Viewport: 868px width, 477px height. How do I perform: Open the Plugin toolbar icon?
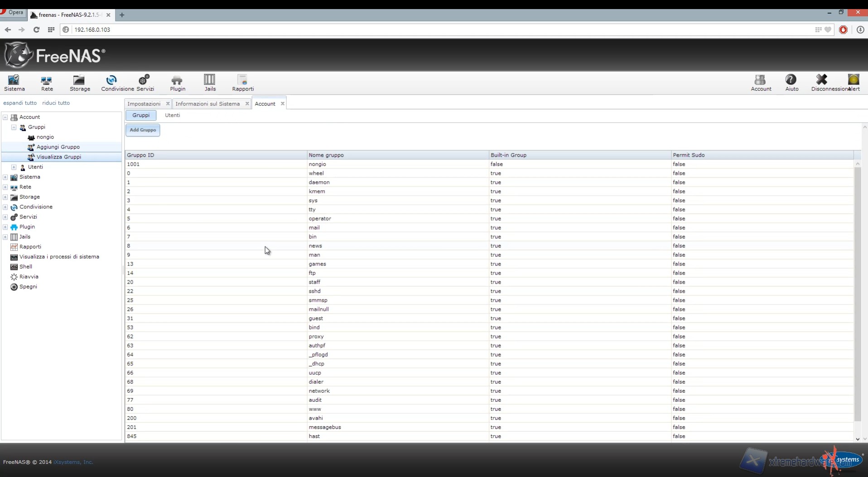pos(177,82)
